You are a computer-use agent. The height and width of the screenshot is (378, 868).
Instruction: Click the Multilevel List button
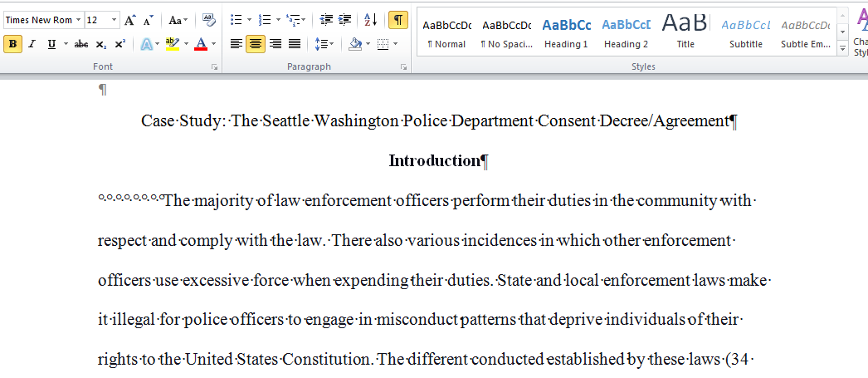pyautogui.click(x=294, y=21)
